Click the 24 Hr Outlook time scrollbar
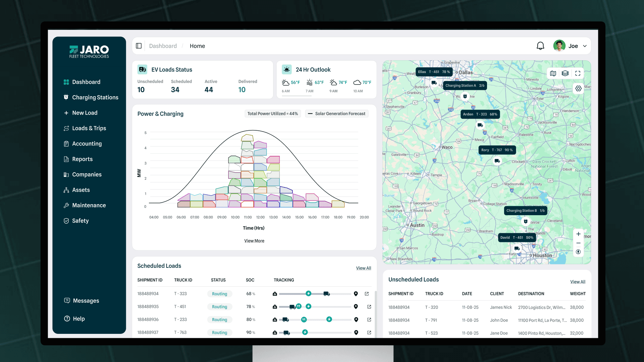 pos(297,96)
